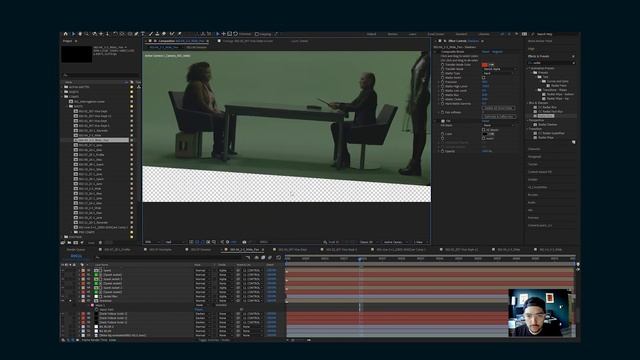This screenshot has height=360, width=640.
Task: Select the Review workspace
Action: pyautogui.click(x=393, y=34)
